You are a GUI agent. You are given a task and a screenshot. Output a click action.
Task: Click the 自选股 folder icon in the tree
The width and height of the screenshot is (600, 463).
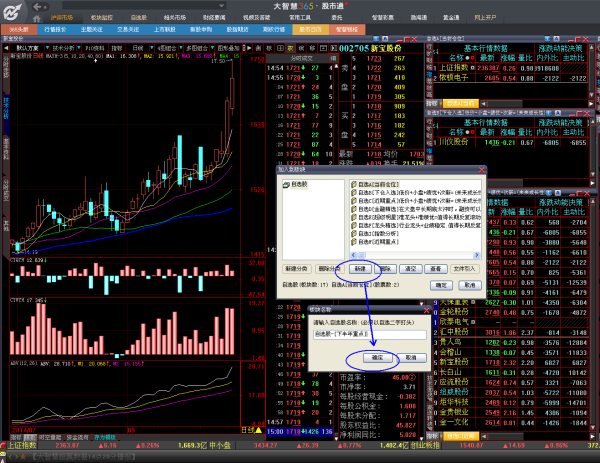[x=284, y=185]
